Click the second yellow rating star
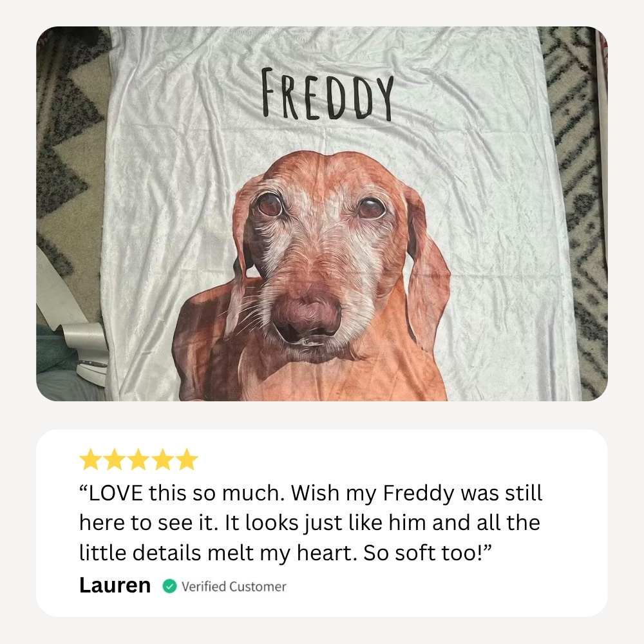The image size is (644, 644). 115,459
